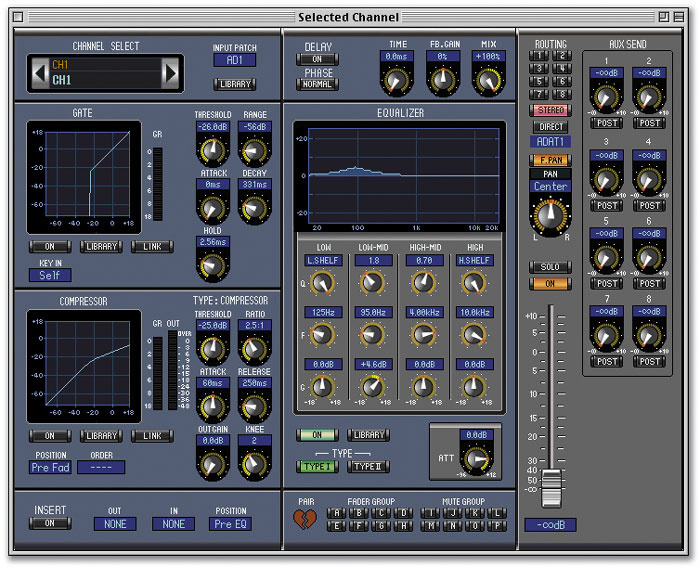Open the Gate Key In Self selector
Viewport: 700px width, 567px height.
(x=49, y=275)
